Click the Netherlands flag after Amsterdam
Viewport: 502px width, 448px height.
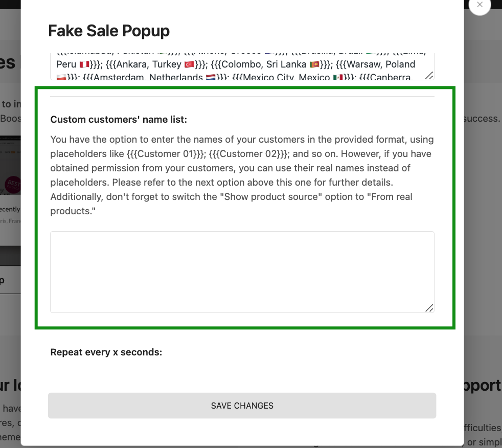[210, 77]
